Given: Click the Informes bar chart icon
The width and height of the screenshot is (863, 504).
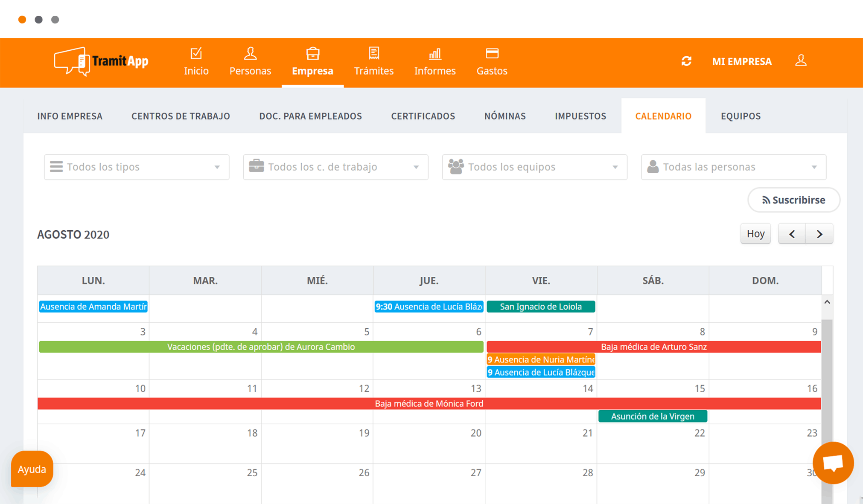Looking at the screenshot, I should [x=435, y=54].
